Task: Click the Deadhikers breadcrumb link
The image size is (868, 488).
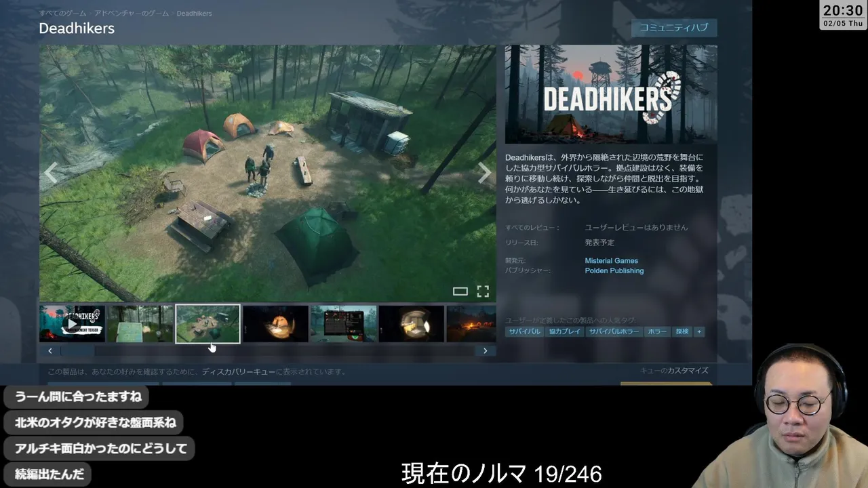Action: (194, 14)
